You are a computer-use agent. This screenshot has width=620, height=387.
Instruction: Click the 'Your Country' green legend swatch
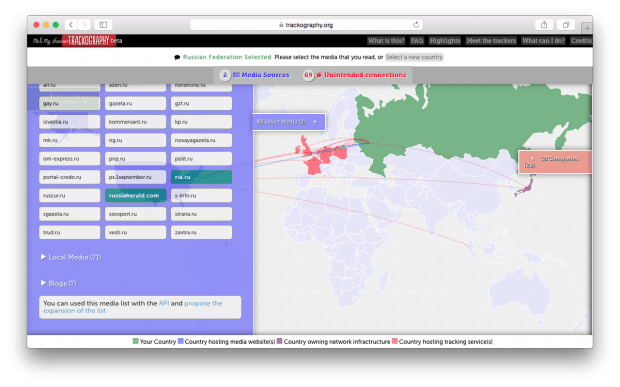pyautogui.click(x=136, y=341)
